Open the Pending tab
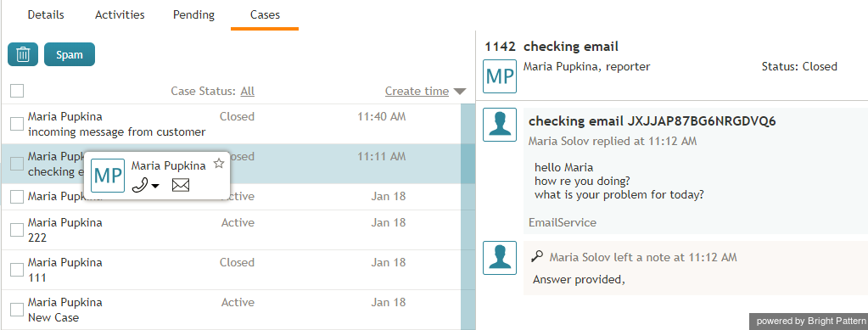Screen dimensions: 868x330 coord(193,15)
